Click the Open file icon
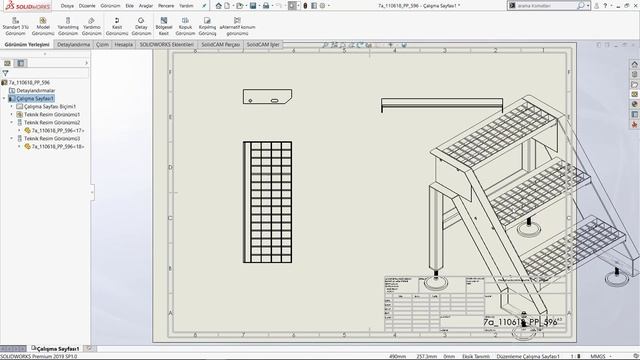The width and height of the screenshot is (640, 360). [x=240, y=6]
